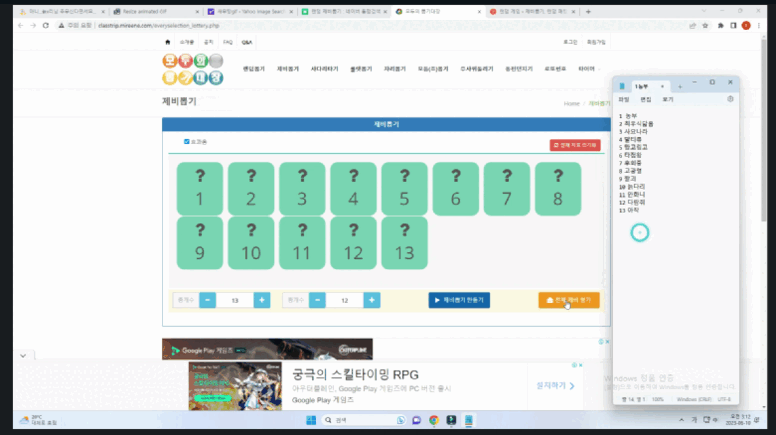Flip lottery card number 5
776x435 pixels.
pos(404,189)
